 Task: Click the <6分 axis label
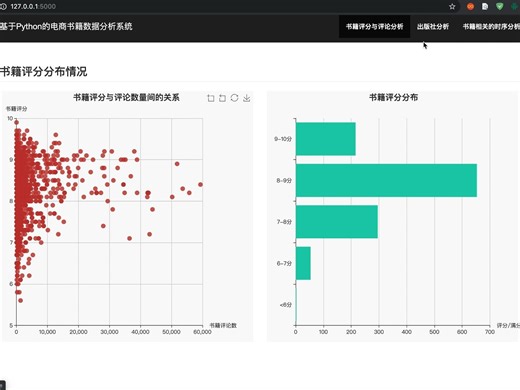(x=286, y=305)
